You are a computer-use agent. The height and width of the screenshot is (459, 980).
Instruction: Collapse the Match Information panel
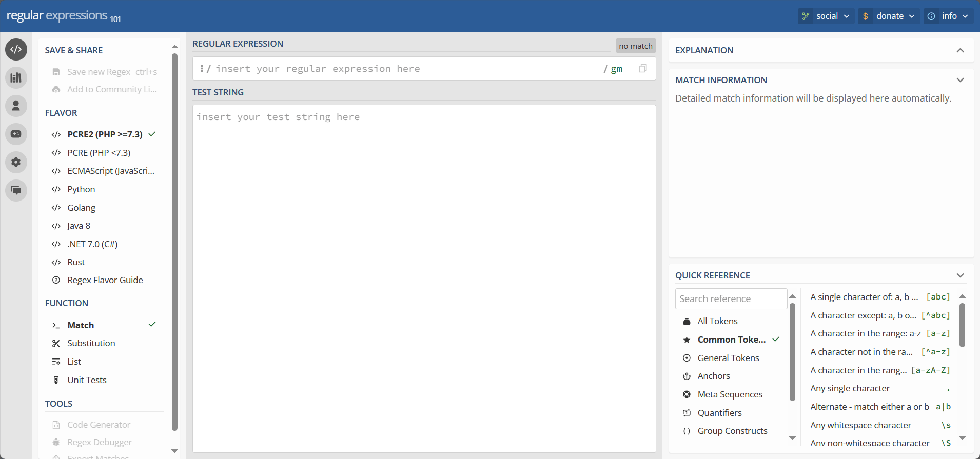point(960,80)
